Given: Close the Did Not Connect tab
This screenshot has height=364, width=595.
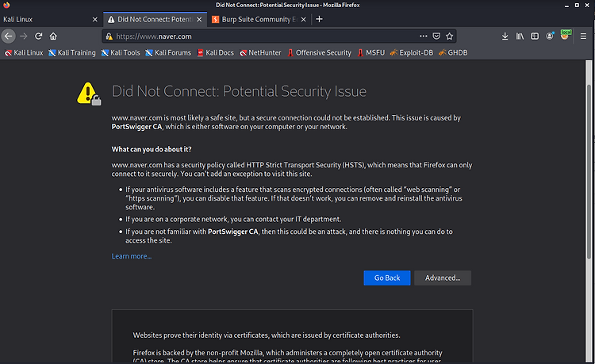Looking at the screenshot, I should click(x=199, y=19).
